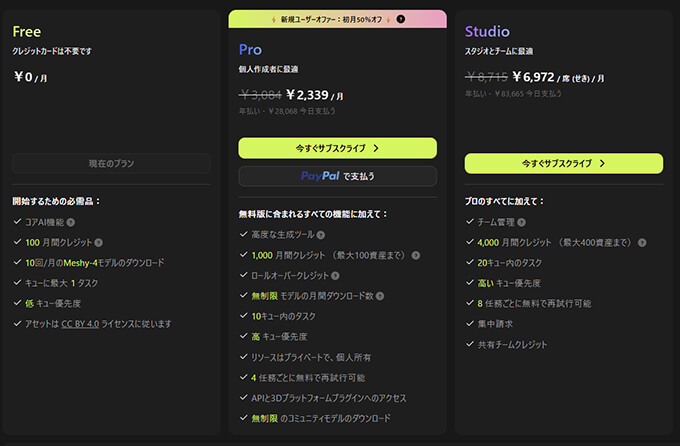Open info icon in the 初月50%オフ banner
Screen dimensions: 680x446
[401, 18]
